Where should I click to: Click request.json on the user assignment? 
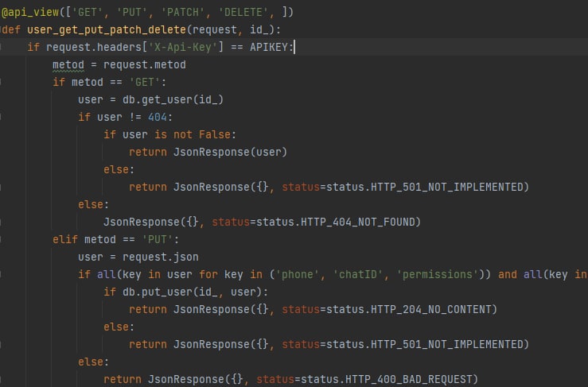pyautogui.click(x=161, y=257)
